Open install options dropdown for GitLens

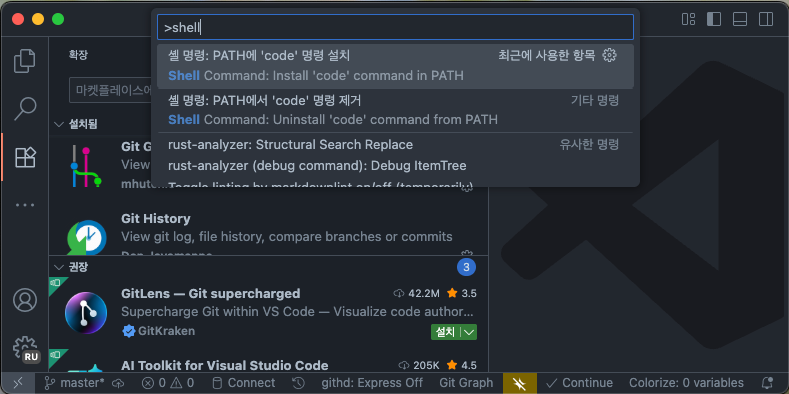click(x=469, y=332)
